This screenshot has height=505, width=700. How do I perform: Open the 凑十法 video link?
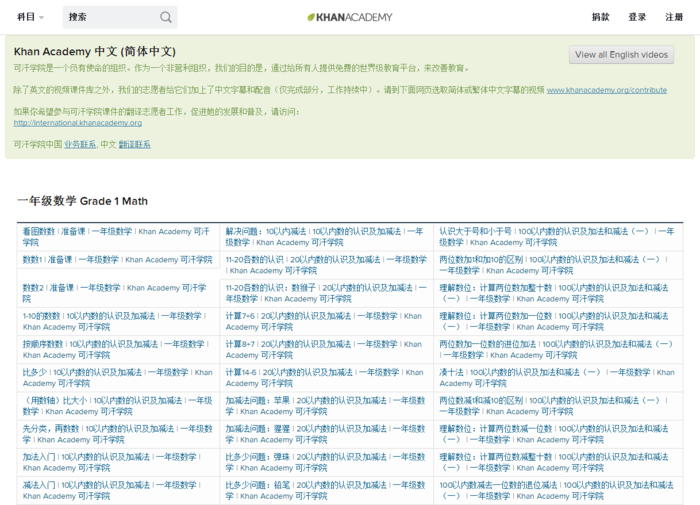(557, 377)
